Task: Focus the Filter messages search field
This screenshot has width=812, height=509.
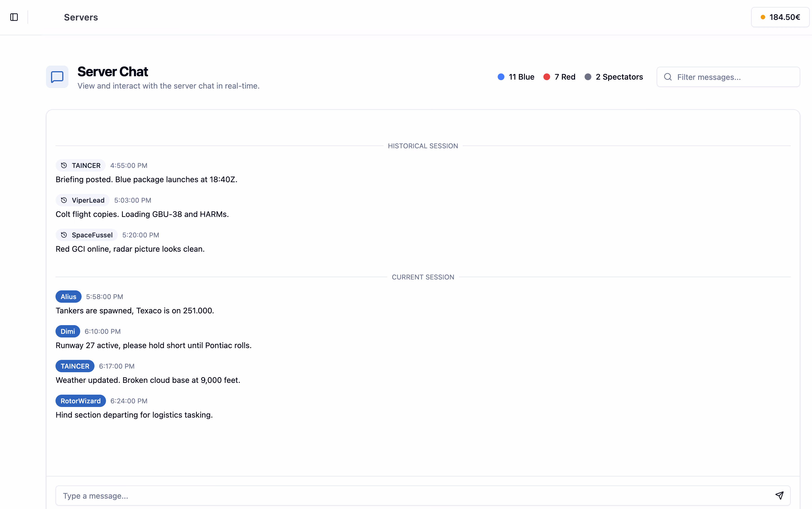Action: tap(728, 77)
